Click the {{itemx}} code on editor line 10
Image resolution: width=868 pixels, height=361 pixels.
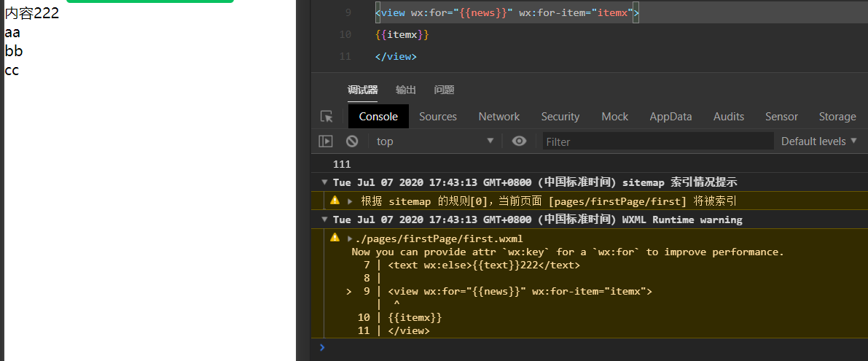coord(402,34)
